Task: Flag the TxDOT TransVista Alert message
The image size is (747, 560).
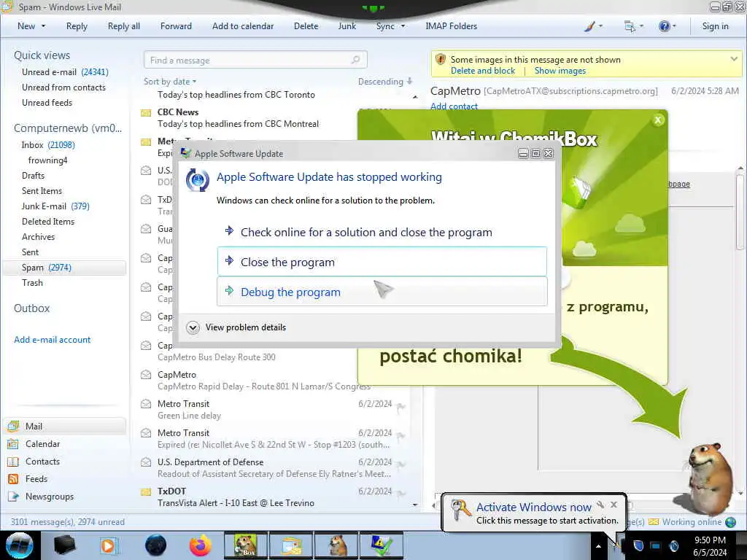Action: (401, 494)
